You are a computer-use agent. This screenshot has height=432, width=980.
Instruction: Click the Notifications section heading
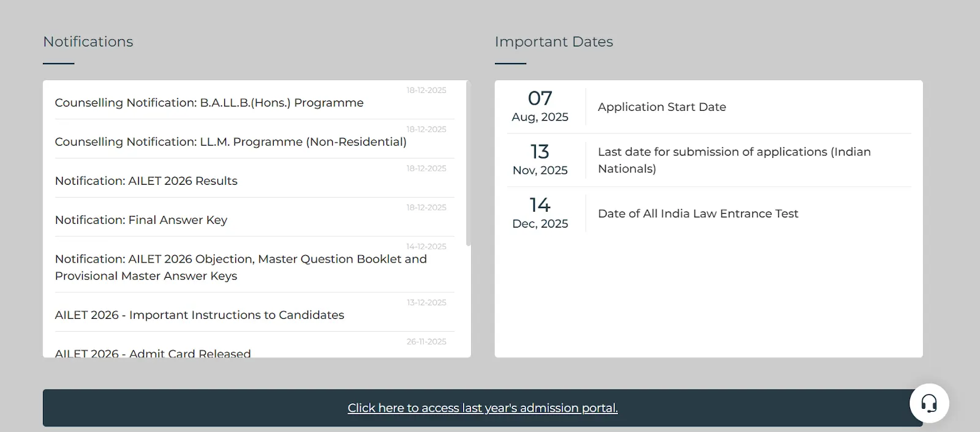click(x=88, y=42)
